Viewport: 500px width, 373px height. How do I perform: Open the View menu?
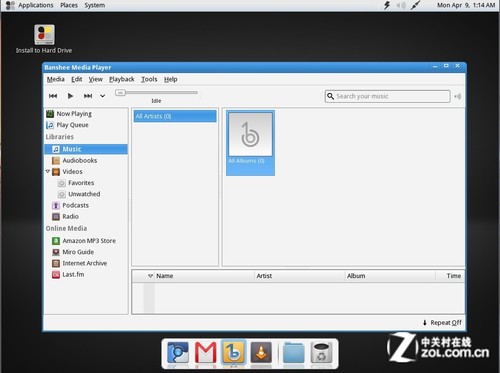tap(96, 79)
